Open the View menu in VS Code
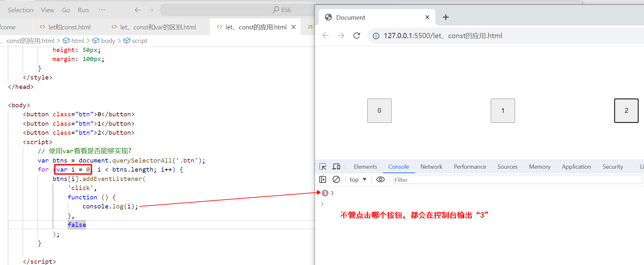Screen dimensions: 644x265 48,10
